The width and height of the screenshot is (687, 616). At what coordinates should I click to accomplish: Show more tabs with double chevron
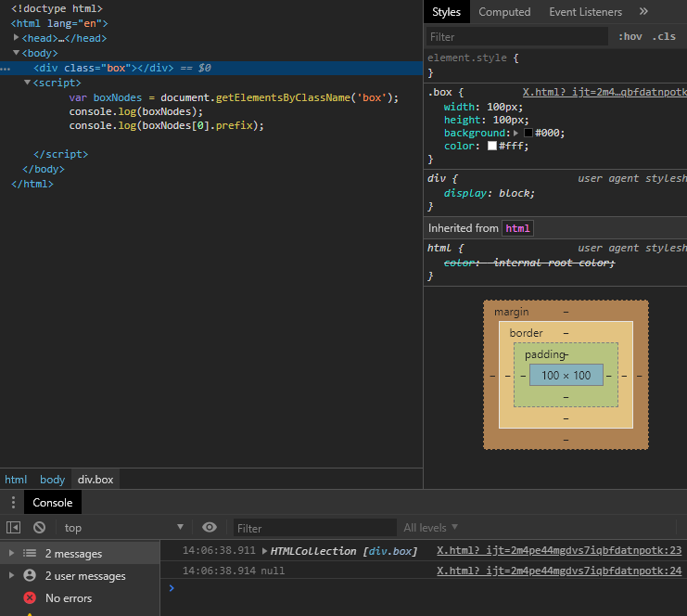(x=643, y=11)
